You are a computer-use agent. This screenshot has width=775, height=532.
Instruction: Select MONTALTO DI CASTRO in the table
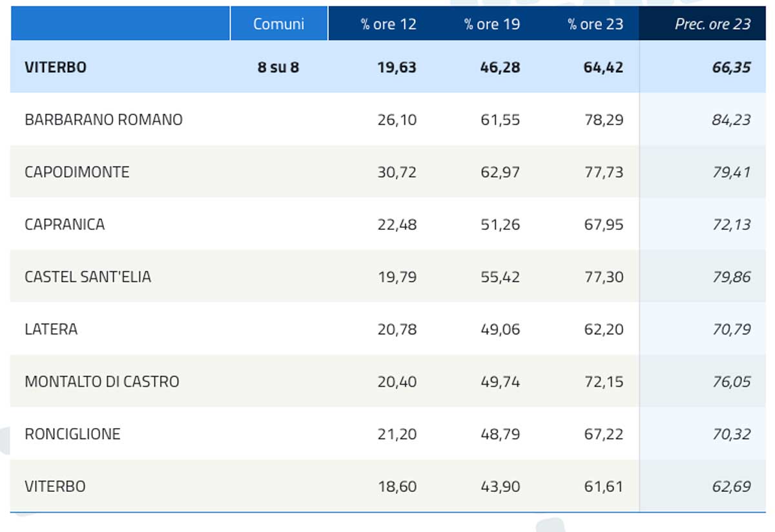coord(102,381)
